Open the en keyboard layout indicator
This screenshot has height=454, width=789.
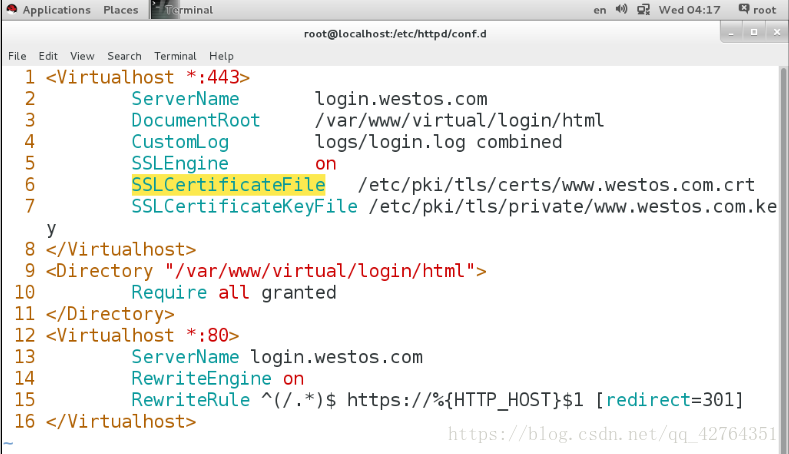pos(599,10)
